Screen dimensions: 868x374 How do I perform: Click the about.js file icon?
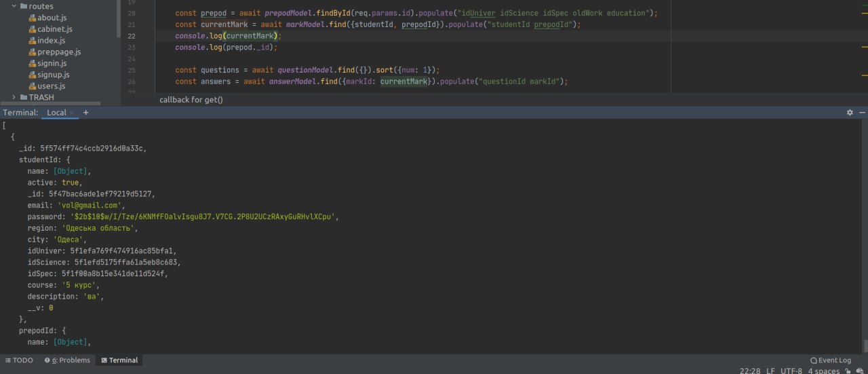pyautogui.click(x=32, y=18)
